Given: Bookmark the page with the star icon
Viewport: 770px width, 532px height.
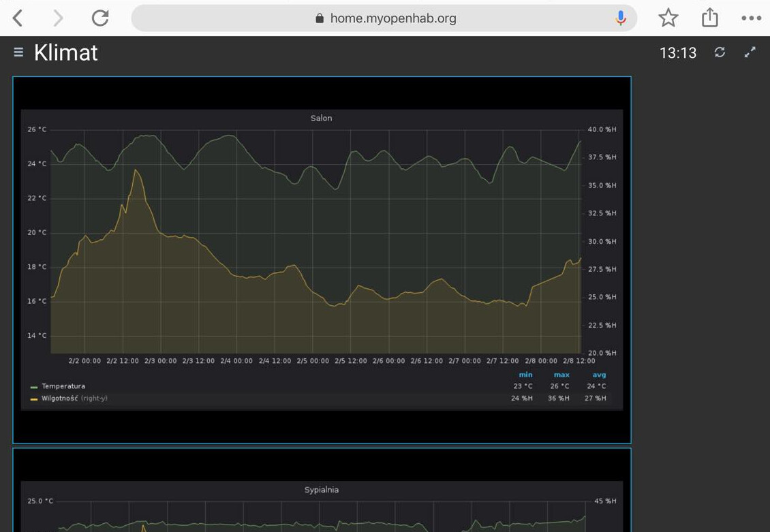Looking at the screenshot, I should pos(668,18).
